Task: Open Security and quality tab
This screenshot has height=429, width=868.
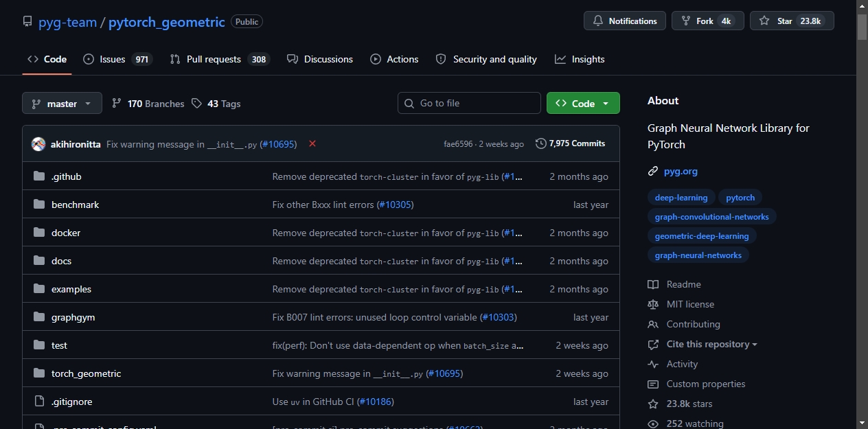Action: tap(486, 59)
